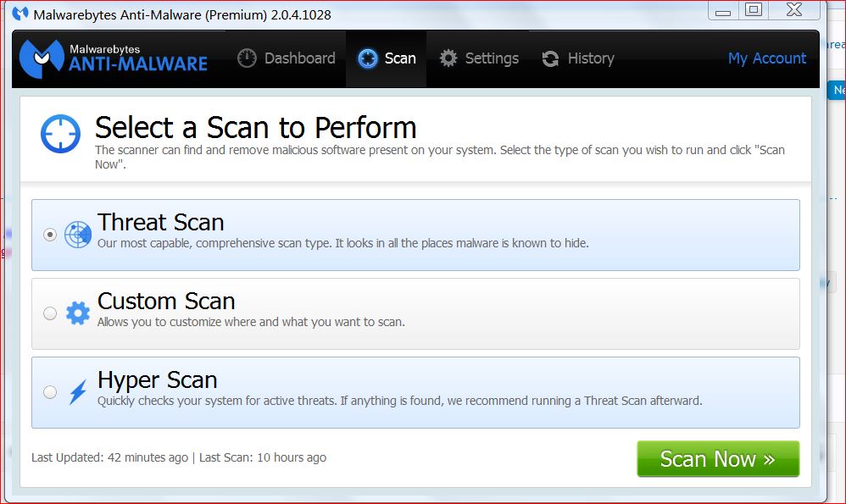
Task: Maximize the Malwarebytes window
Action: (x=754, y=9)
